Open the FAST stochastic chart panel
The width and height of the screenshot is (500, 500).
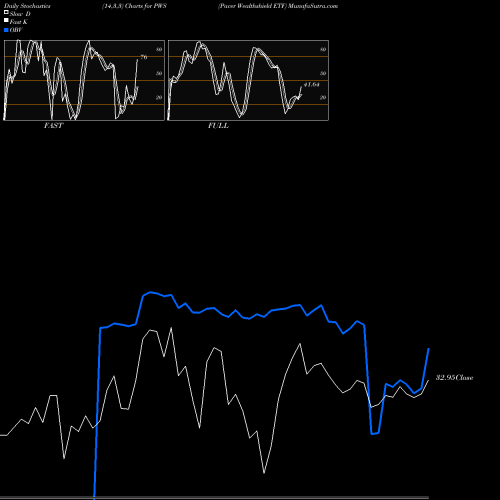click(84, 80)
